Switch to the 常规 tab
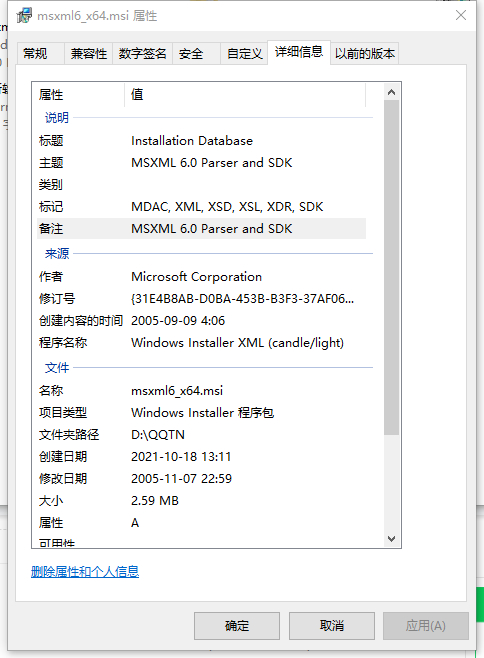This screenshot has width=484, height=658. (x=41, y=54)
